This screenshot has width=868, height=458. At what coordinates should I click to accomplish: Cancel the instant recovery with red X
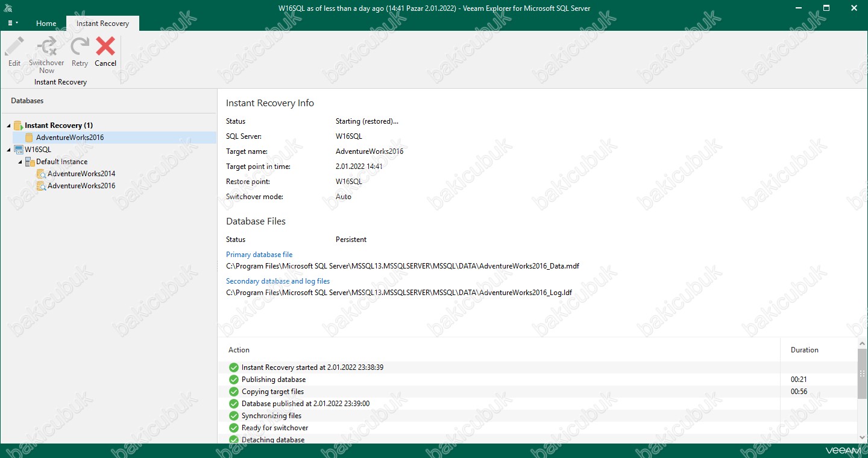pyautogui.click(x=105, y=46)
